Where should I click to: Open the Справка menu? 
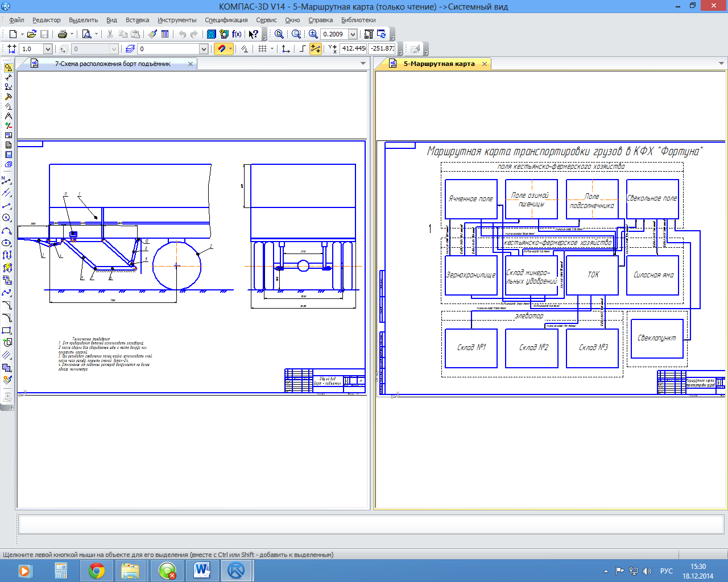pos(321,20)
